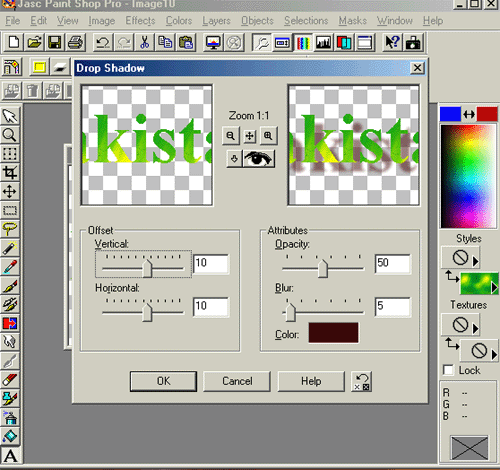Select the Mover tool
The image size is (500, 470).
tap(10, 191)
